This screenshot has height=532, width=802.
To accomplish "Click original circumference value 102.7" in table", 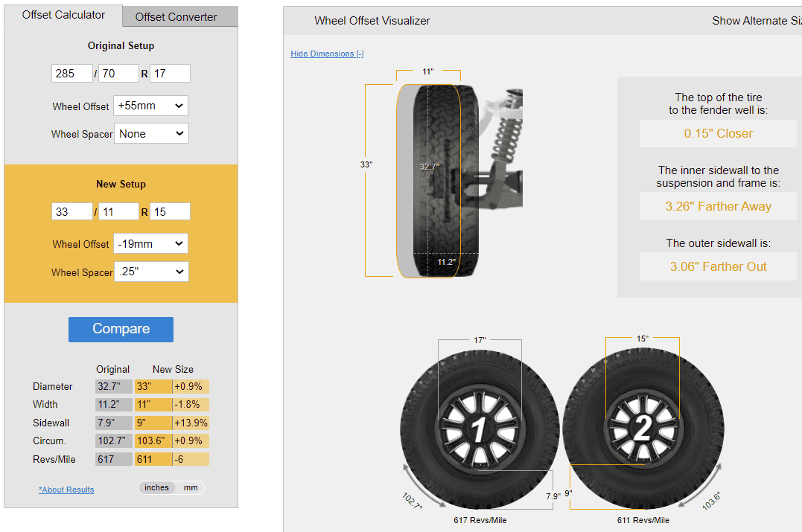I will coord(113,440).
